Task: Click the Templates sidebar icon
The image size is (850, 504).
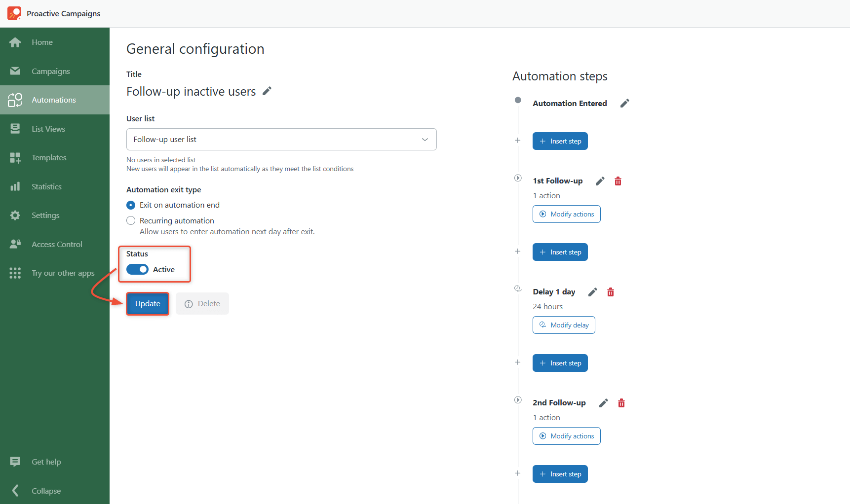Action: (x=15, y=157)
